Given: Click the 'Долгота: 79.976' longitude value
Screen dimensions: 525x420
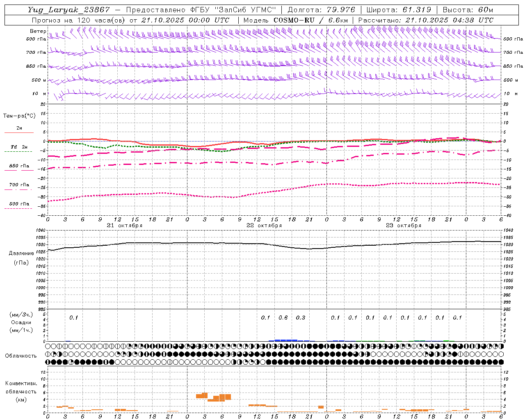Looking at the screenshot, I should tap(322, 10).
